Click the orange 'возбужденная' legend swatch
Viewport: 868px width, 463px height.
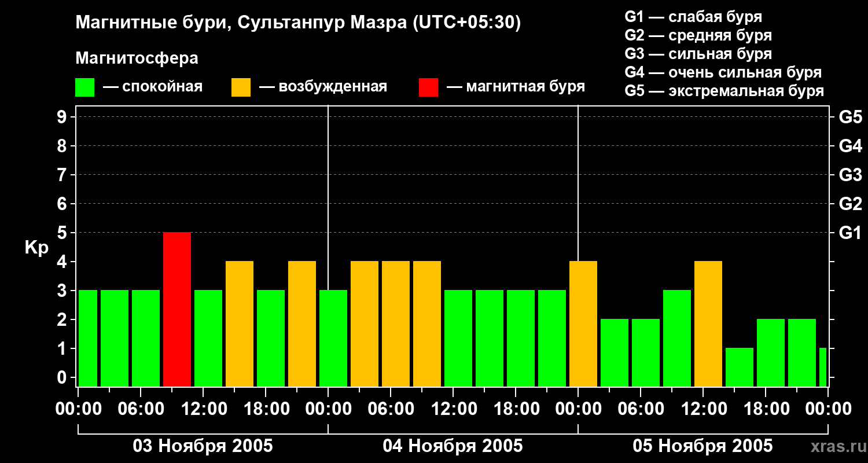[x=241, y=87]
